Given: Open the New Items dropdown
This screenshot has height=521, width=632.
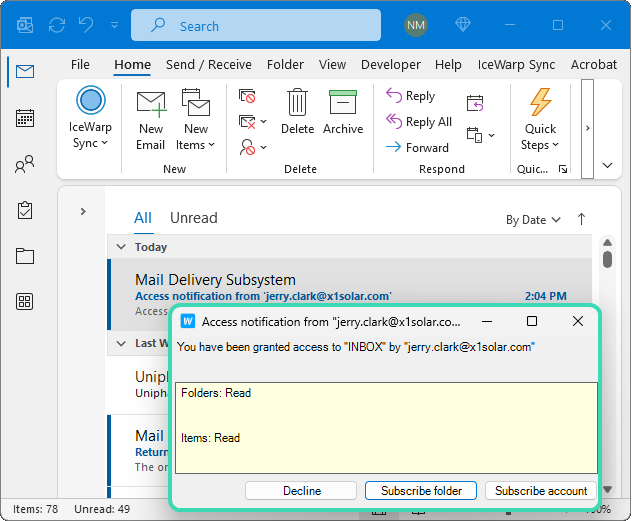Looking at the screenshot, I should pos(195,119).
